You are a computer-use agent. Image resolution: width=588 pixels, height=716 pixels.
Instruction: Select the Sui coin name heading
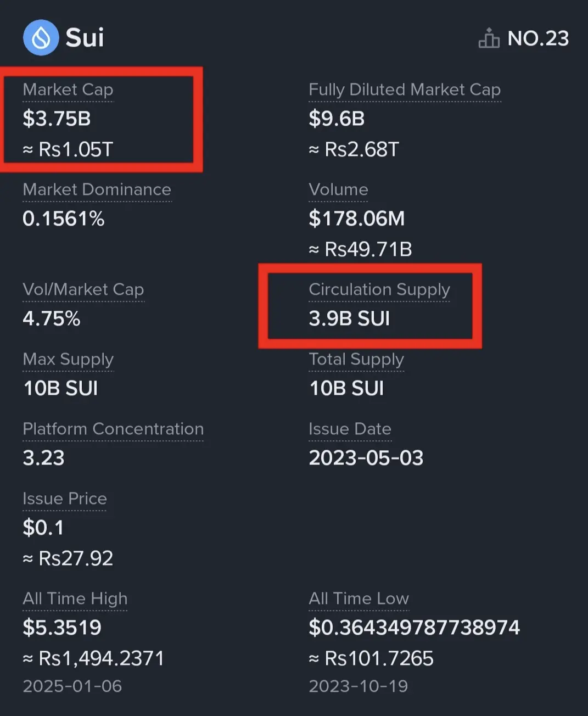(85, 37)
